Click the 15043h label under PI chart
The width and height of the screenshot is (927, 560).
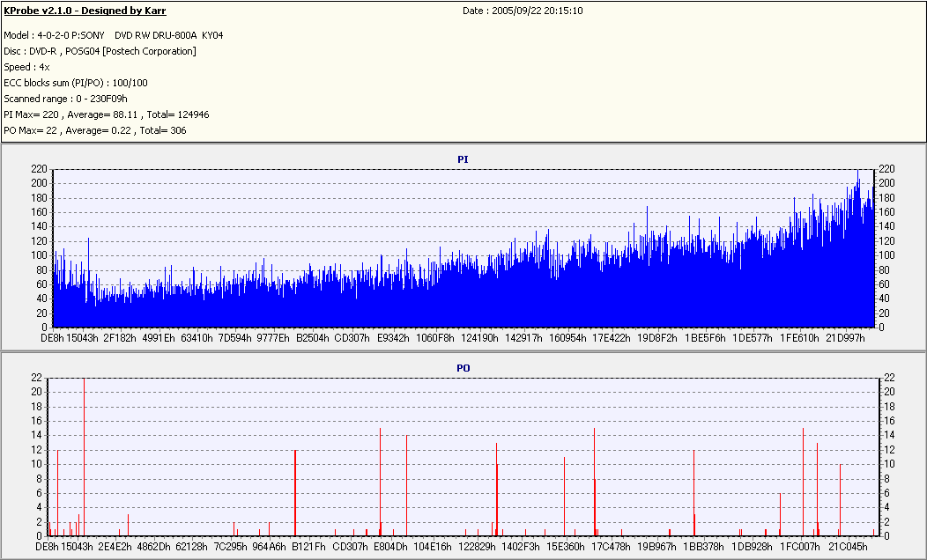coord(82,338)
